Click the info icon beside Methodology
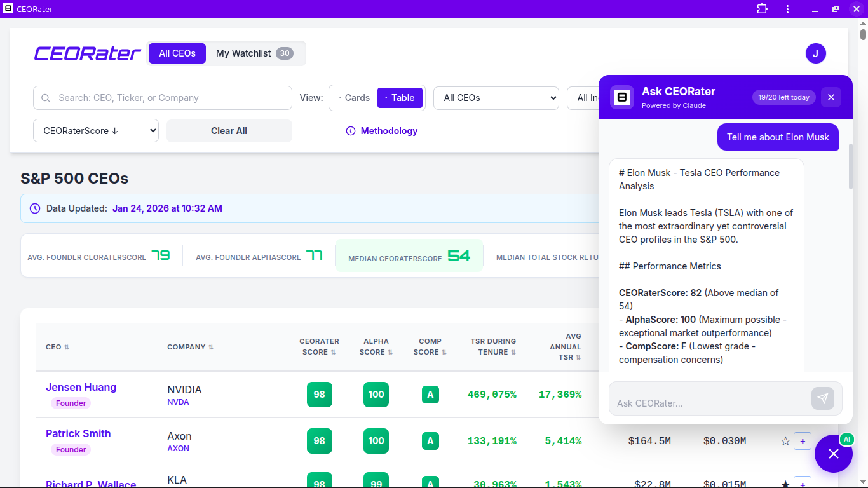 point(351,131)
